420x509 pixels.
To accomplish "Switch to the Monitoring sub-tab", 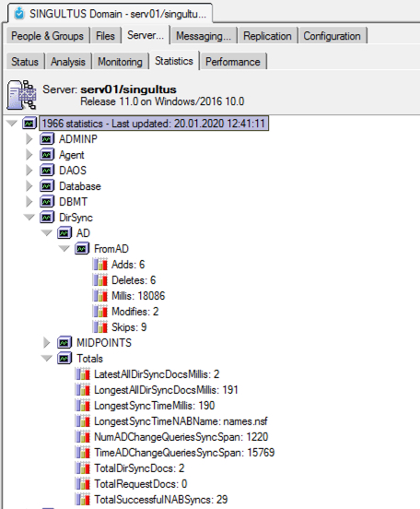I will coord(121,62).
